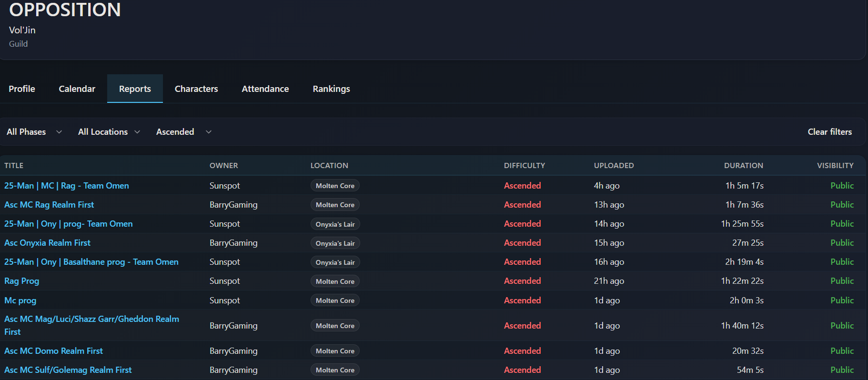
Task: Click the "21h ago" upload time
Action: coord(609,281)
